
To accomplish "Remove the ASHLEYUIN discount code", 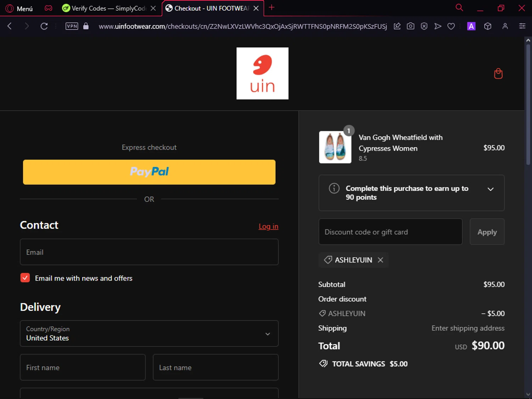I will (381, 260).
